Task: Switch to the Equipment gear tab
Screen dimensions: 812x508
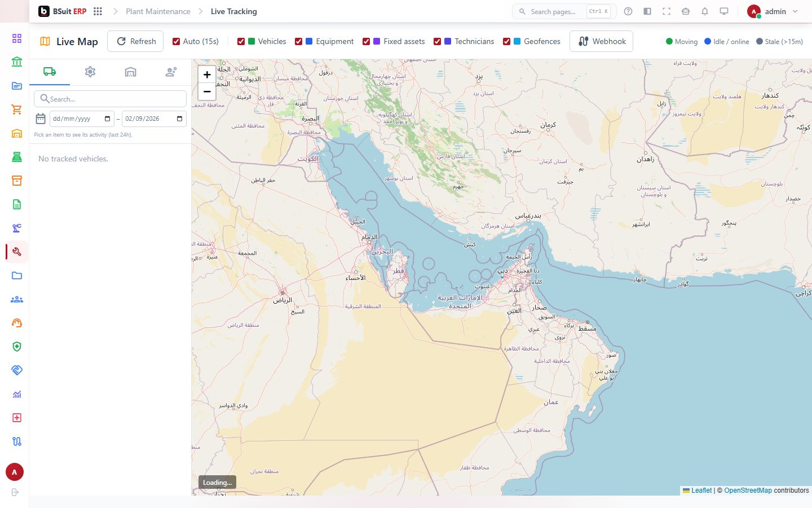Action: point(90,72)
